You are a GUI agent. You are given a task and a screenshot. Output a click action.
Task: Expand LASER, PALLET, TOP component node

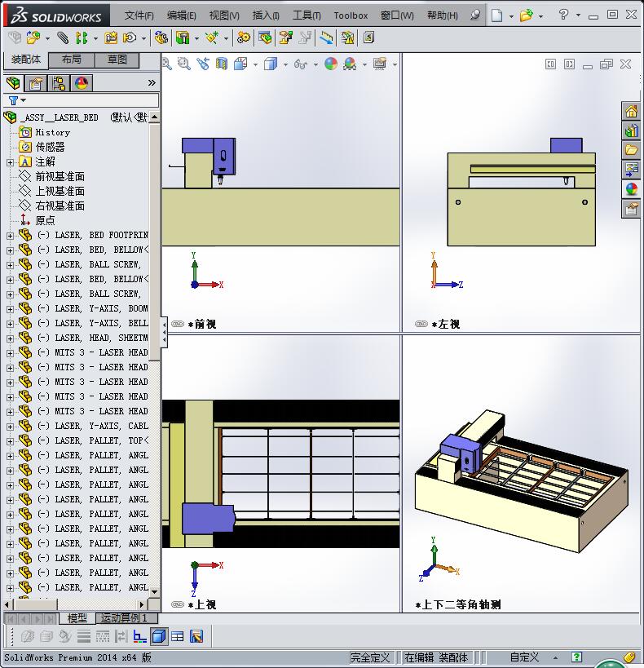pos(10,441)
